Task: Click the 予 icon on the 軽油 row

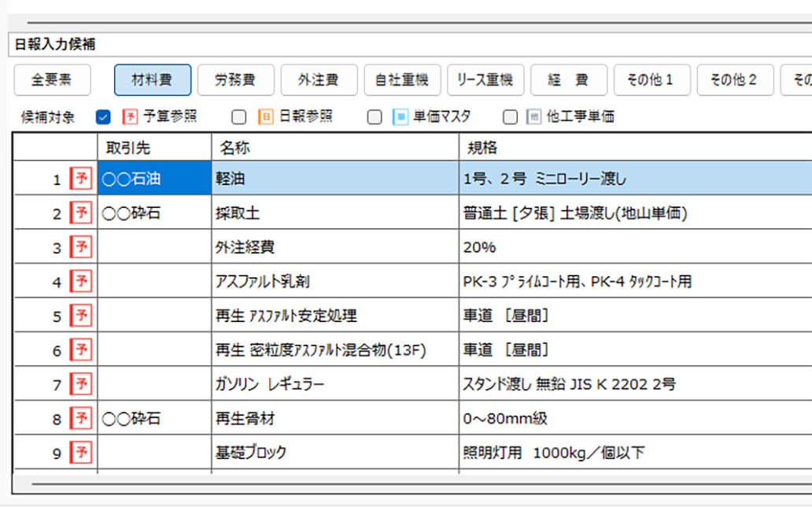Action: pyautogui.click(x=81, y=178)
